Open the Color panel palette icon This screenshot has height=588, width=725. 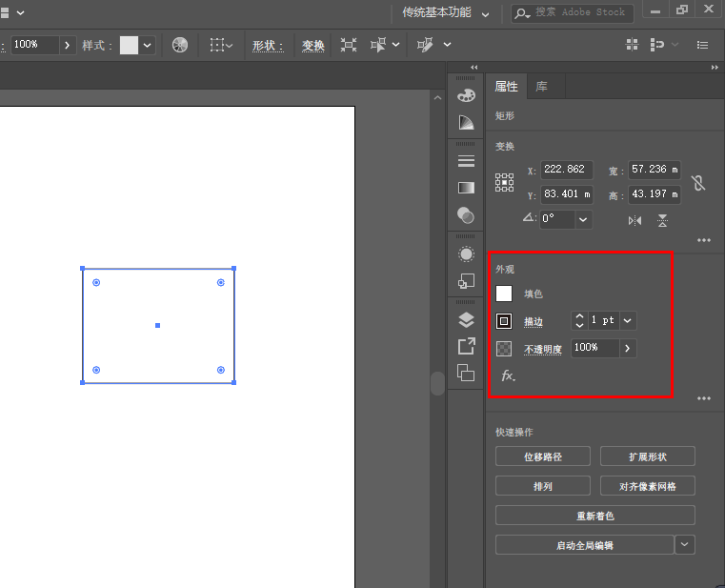click(466, 95)
